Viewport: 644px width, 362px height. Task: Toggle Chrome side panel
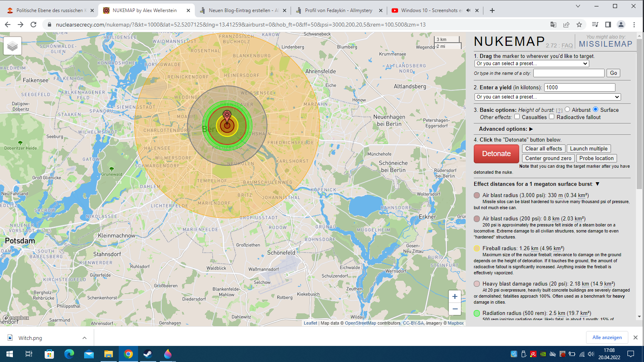coord(608,25)
